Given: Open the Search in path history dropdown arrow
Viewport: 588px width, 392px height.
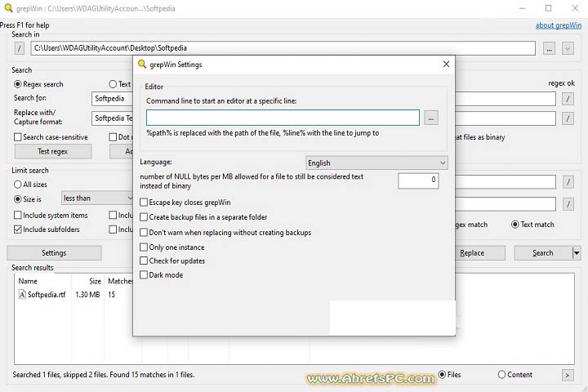Looking at the screenshot, I should (568, 48).
